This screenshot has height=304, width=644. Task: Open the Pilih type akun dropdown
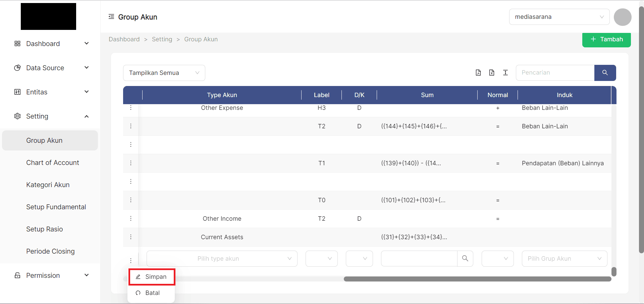[222, 259]
